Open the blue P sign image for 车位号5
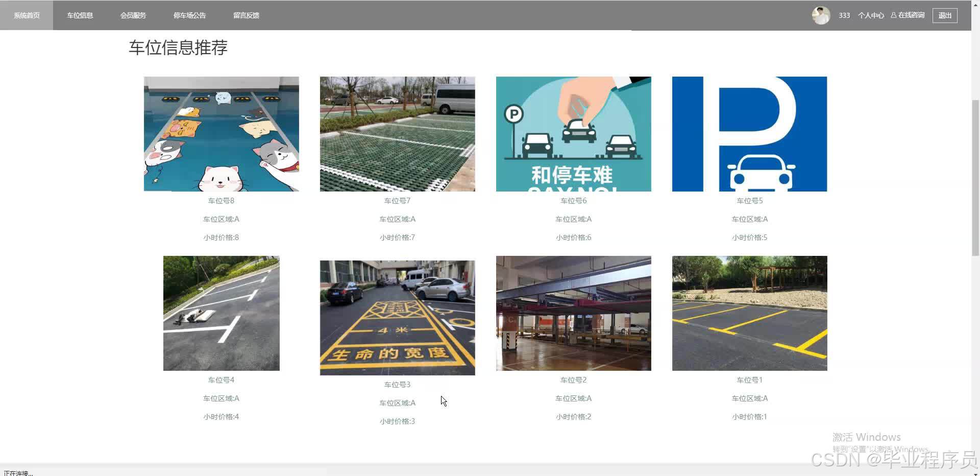This screenshot has height=476, width=980. (750, 134)
